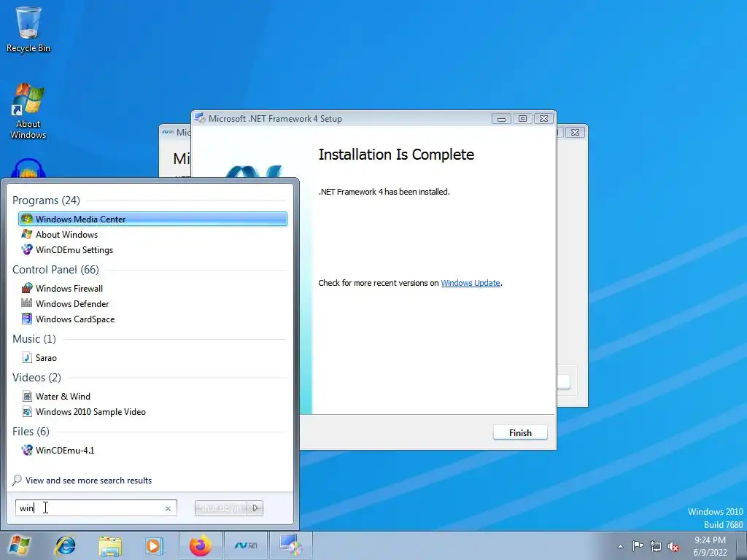Select the Videos (2) results header
This screenshot has width=747, height=560.
(x=36, y=378)
